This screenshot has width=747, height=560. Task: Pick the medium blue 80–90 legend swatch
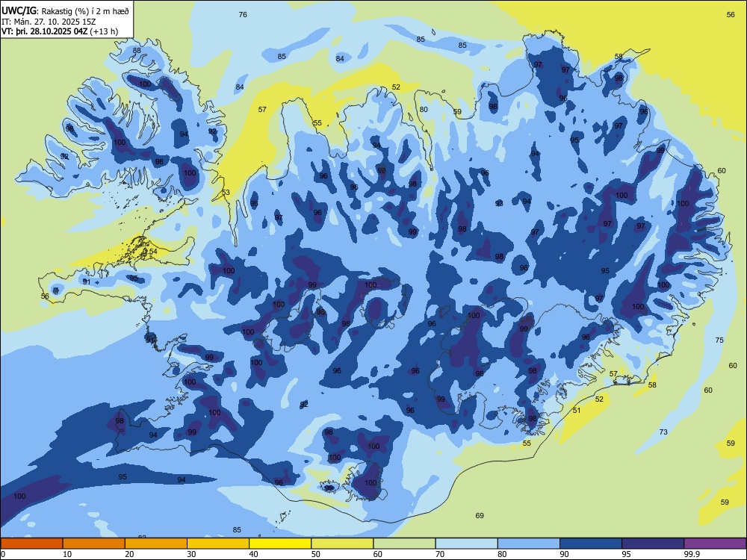point(529,544)
